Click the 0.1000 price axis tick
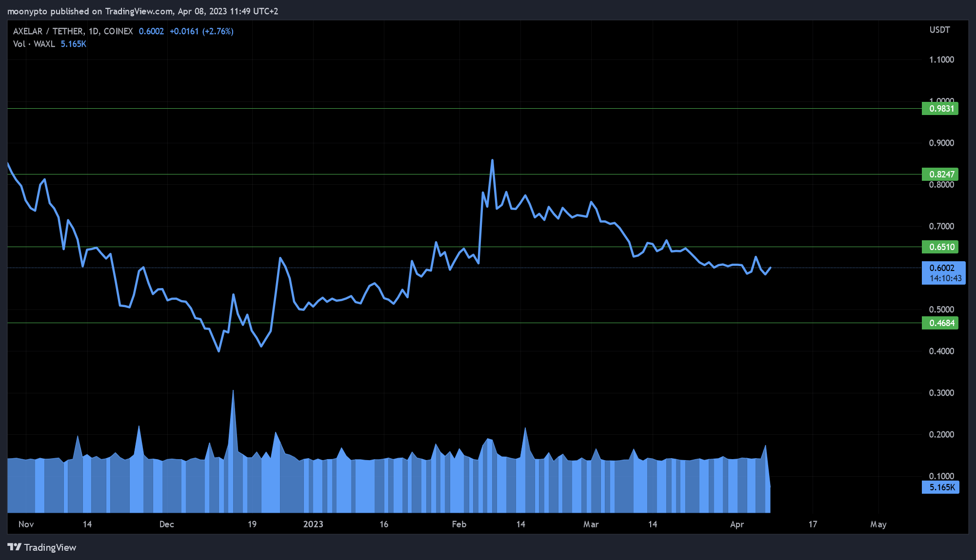Screen dimensions: 976x560 click(941, 476)
